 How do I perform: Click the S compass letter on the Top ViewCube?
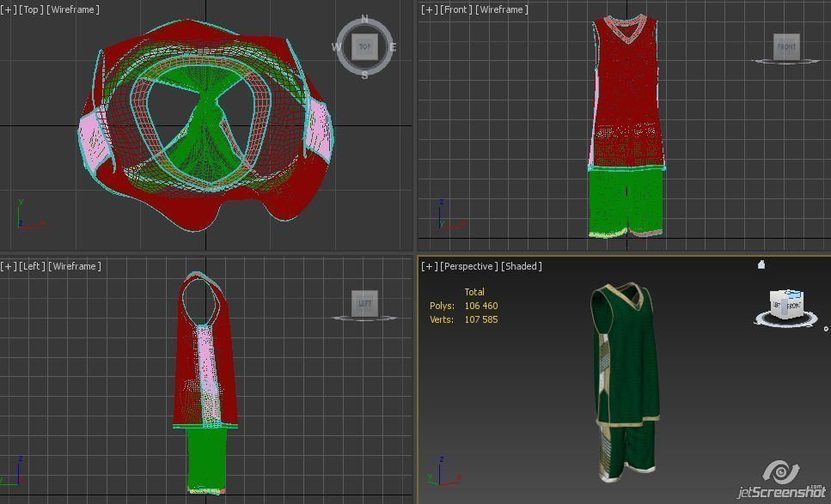pos(364,76)
